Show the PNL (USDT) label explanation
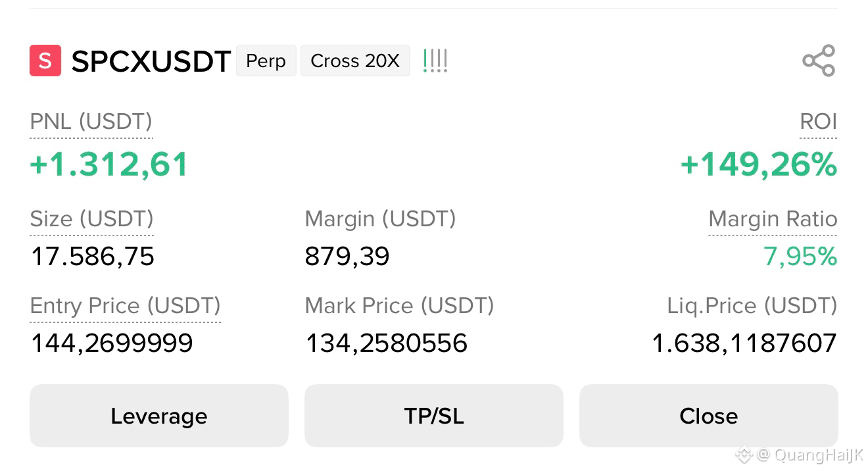 pos(91,122)
